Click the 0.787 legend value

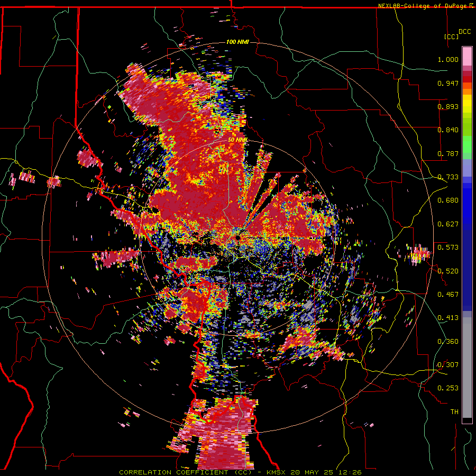click(448, 153)
